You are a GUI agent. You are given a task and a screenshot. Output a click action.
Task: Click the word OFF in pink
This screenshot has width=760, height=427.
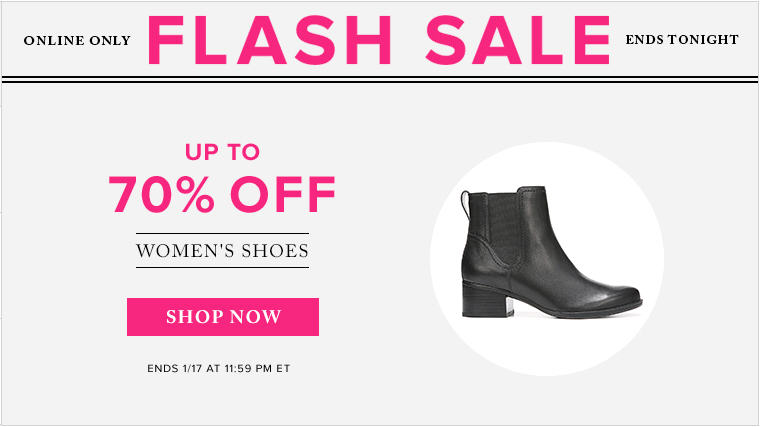283,194
